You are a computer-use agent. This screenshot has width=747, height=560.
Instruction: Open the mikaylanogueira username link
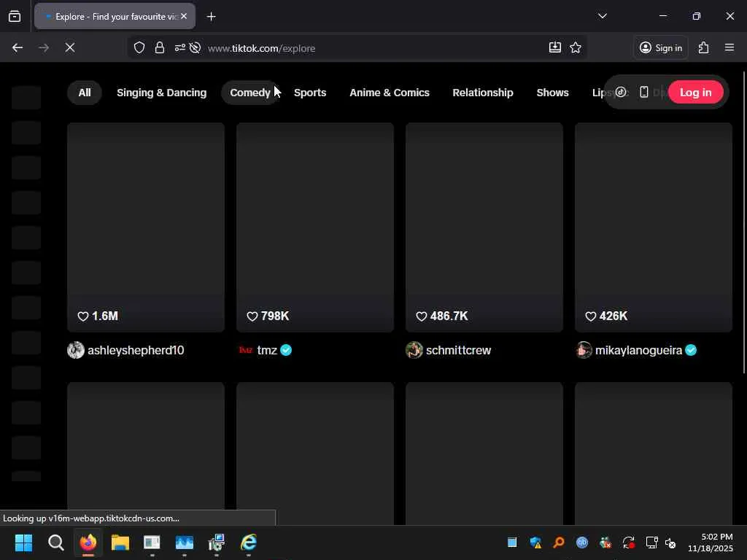(638, 351)
